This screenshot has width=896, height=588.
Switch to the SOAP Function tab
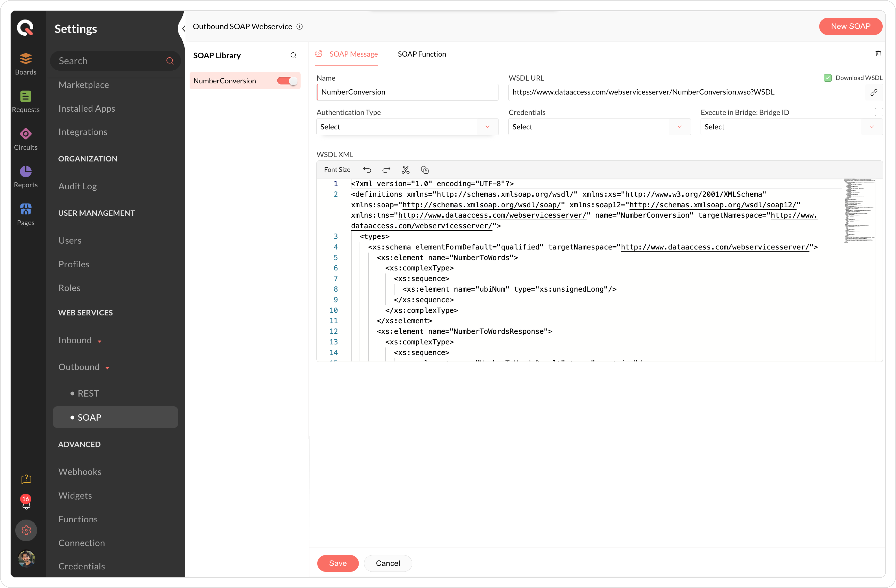(x=422, y=54)
